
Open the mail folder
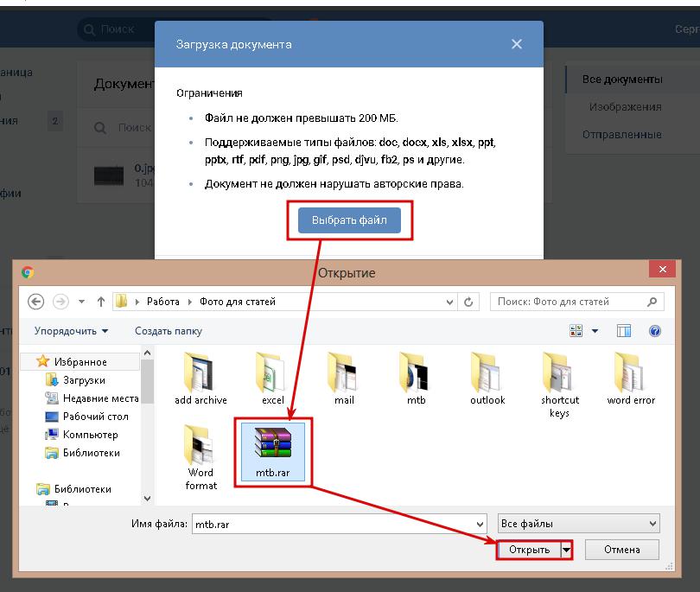click(x=344, y=379)
